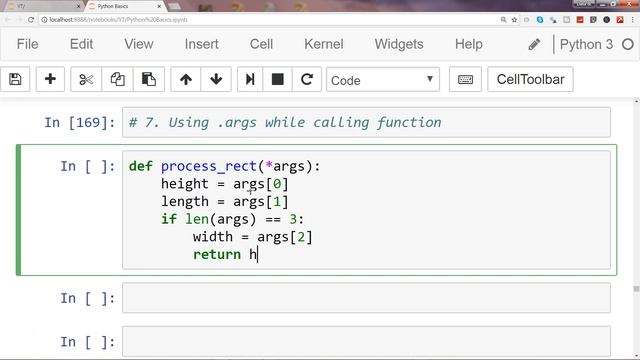The height and width of the screenshot is (360, 640).
Task: Open the Kernel menu
Action: (324, 44)
